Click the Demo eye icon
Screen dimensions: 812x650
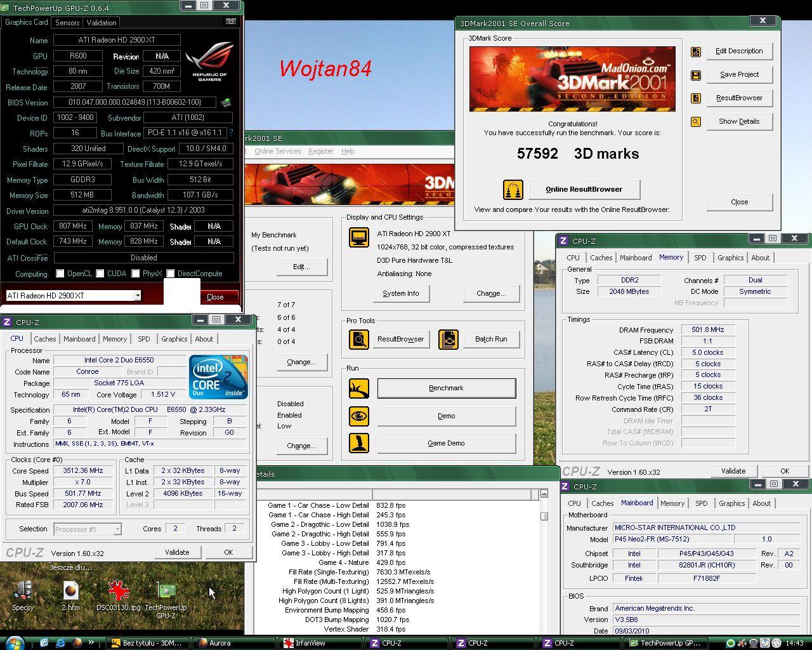click(x=359, y=416)
